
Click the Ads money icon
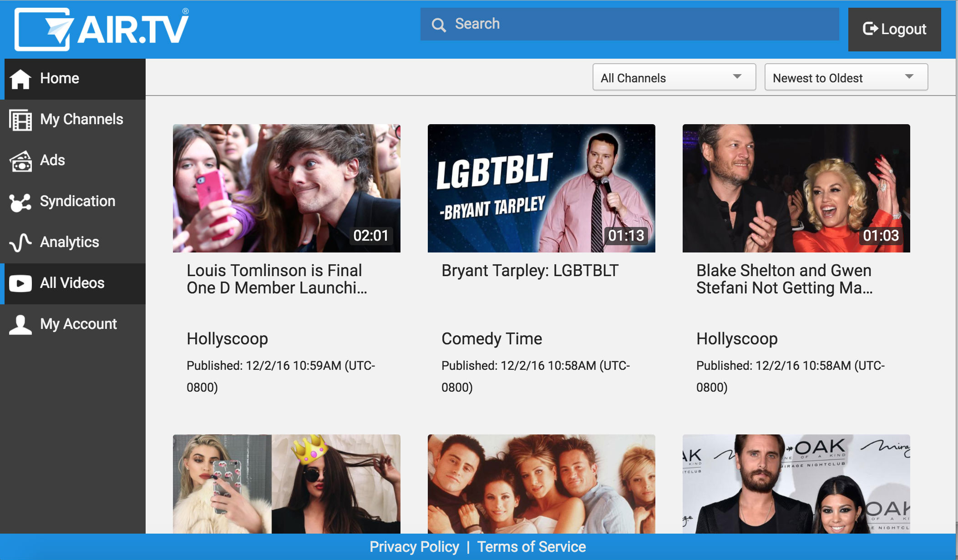pyautogui.click(x=20, y=161)
